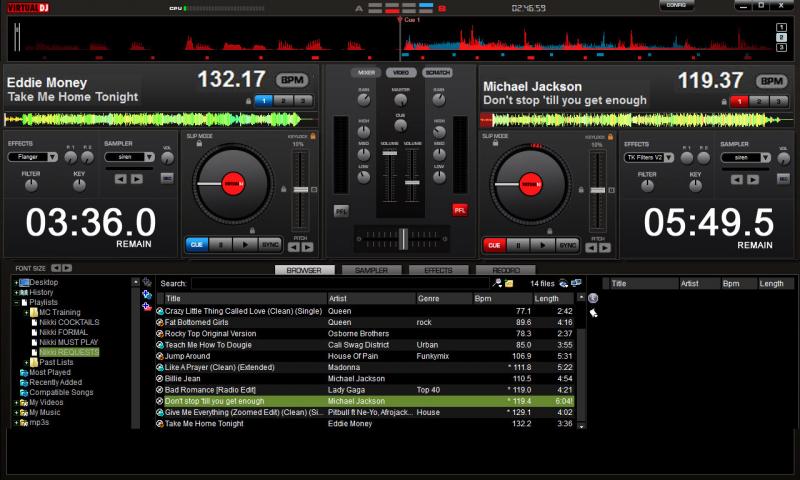Click next sample arrow on left sampler
The height and width of the screenshot is (480, 800).
click(x=136, y=179)
